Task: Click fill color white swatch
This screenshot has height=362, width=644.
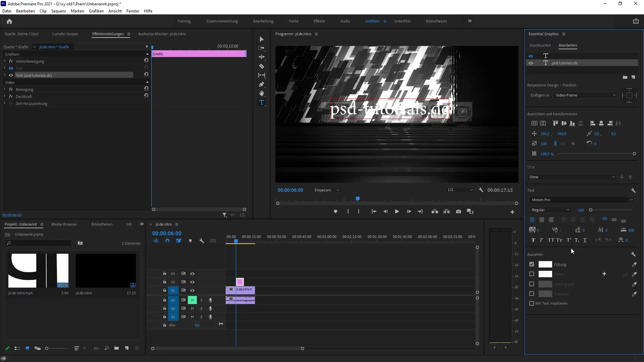Action: [x=545, y=264]
